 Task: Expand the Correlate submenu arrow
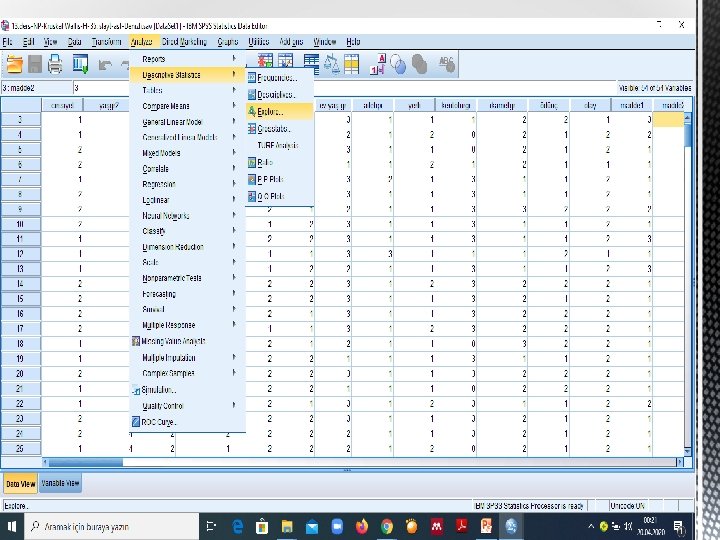tap(234, 168)
